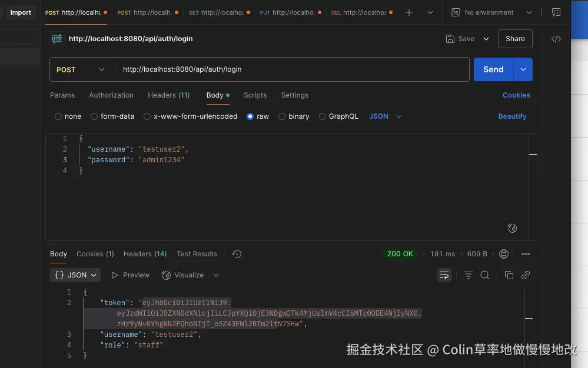This screenshot has height=368, width=588.
Task: Switch to the Params tab
Action: [x=62, y=95]
